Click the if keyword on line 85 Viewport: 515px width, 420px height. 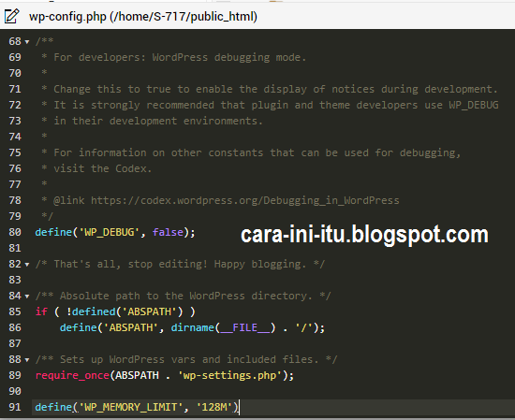point(41,311)
